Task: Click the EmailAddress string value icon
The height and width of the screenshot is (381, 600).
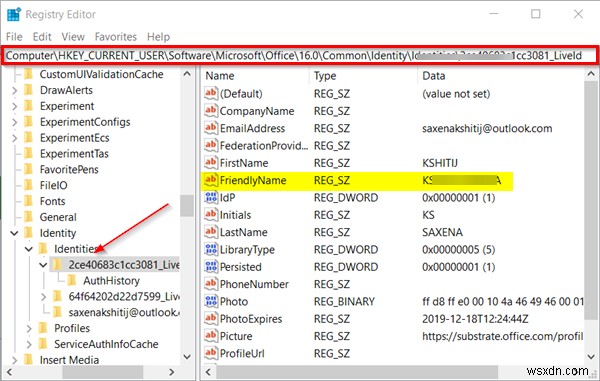Action: point(211,128)
